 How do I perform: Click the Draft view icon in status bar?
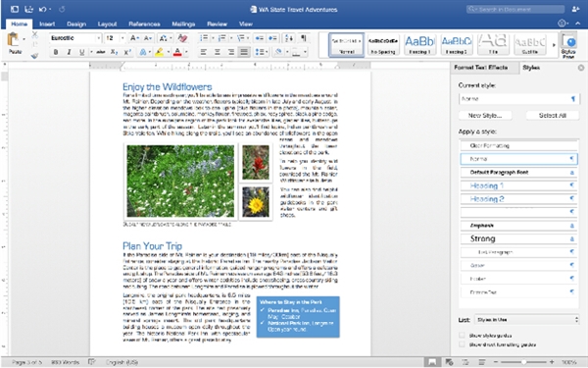click(x=481, y=362)
